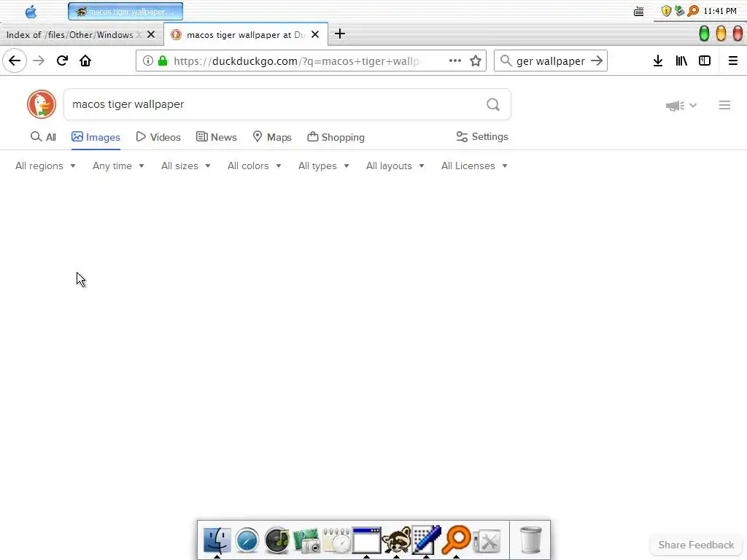The width and height of the screenshot is (747, 560).
Task: Go back to the previous page
Action: [15, 61]
